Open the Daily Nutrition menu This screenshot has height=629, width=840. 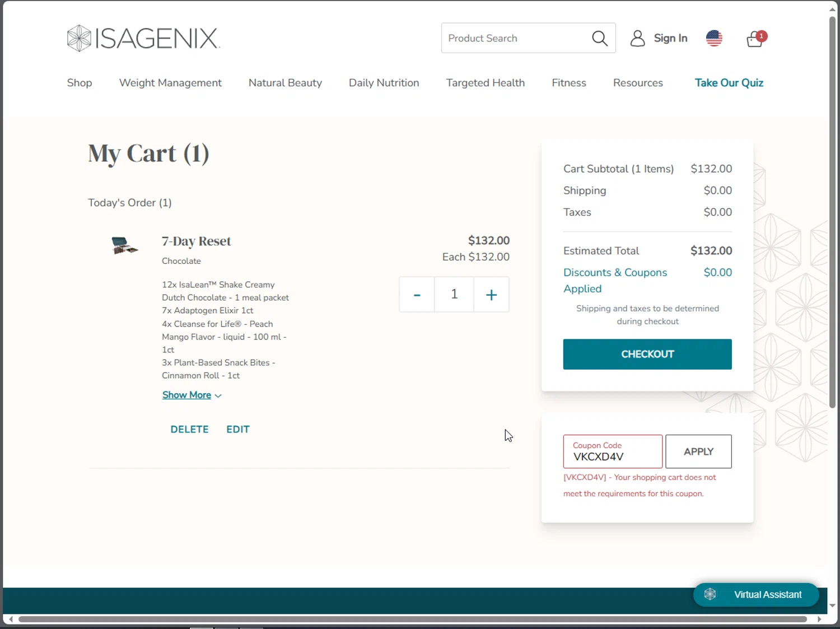pos(384,83)
